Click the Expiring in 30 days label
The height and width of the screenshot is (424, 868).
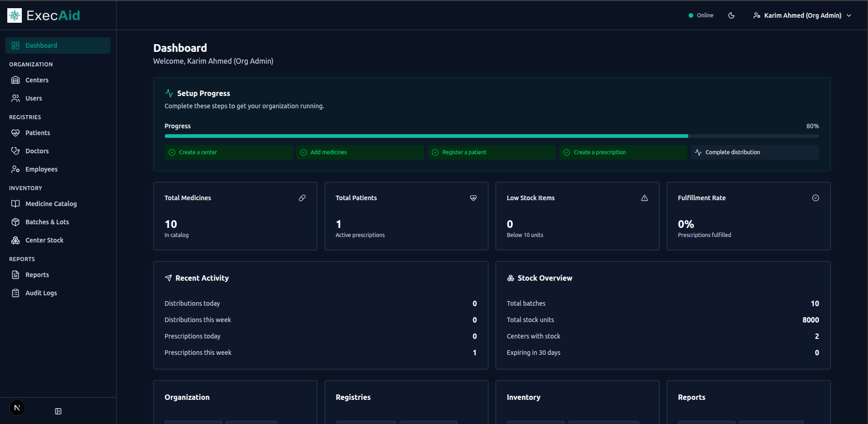[x=533, y=353]
